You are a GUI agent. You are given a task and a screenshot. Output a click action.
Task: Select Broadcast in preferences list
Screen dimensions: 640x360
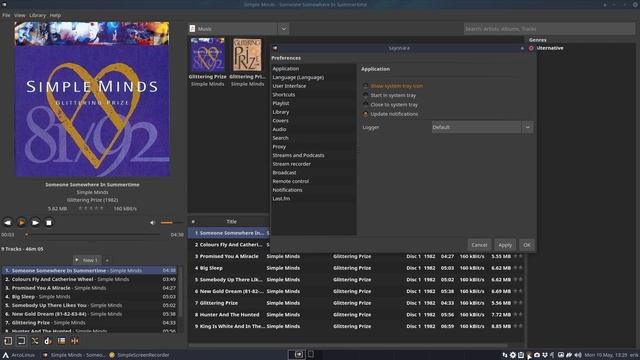click(313, 173)
